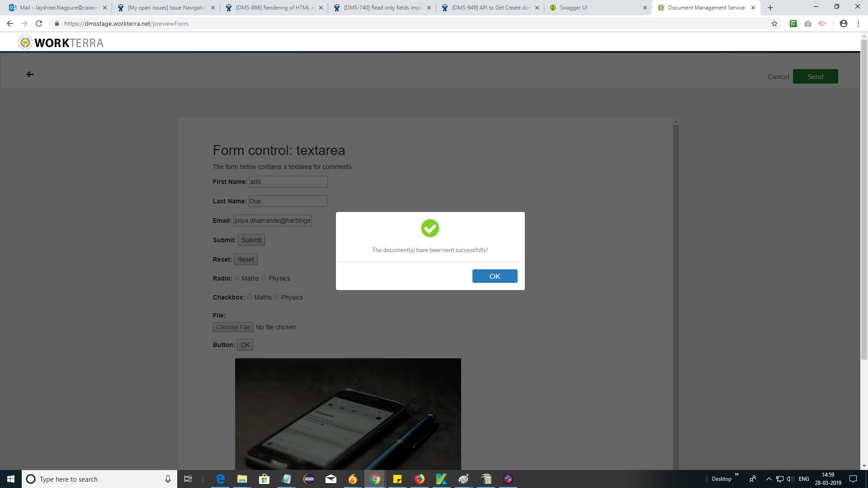Click the taskbar microphone icon
The width and height of the screenshot is (868, 488).
click(x=168, y=479)
